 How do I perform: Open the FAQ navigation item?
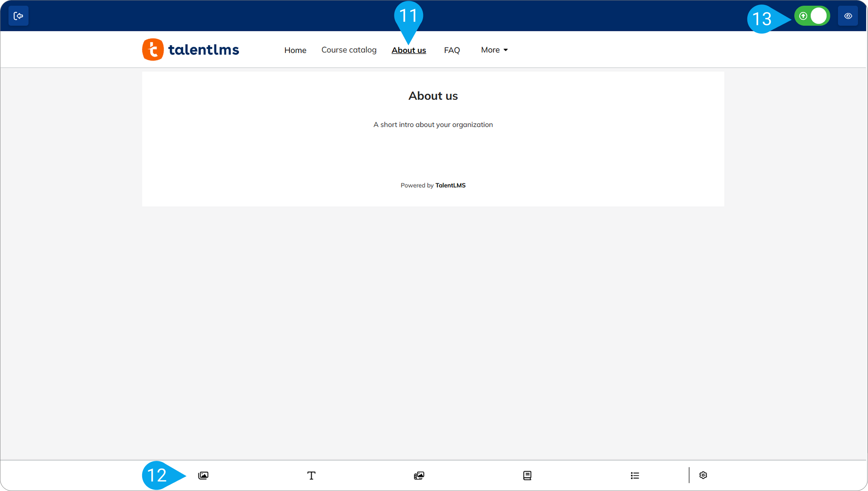[452, 50]
